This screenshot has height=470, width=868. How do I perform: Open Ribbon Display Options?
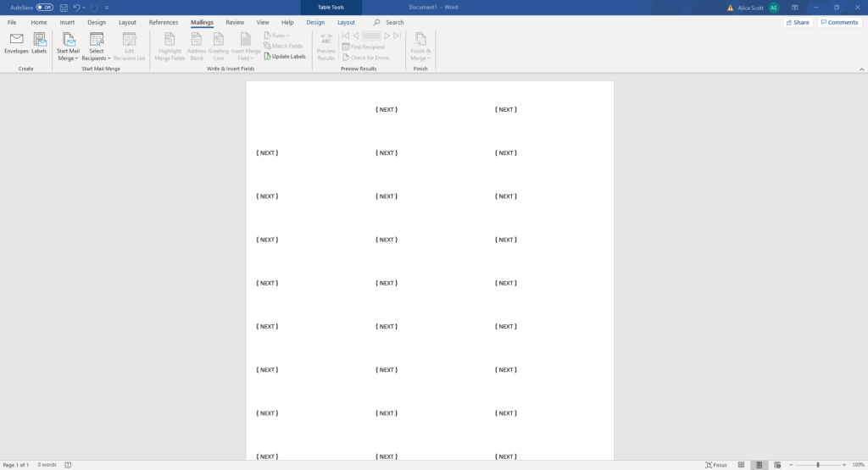click(794, 8)
